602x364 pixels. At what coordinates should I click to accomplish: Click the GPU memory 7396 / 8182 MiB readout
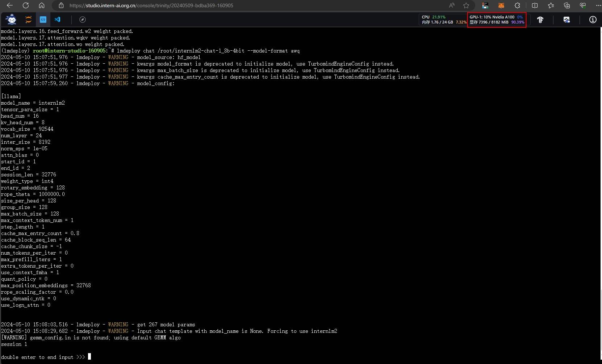497,22
